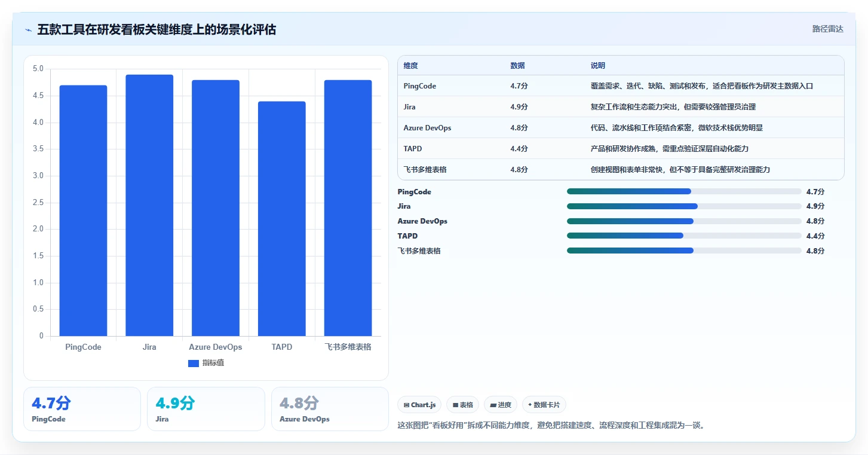Click the Jira progress bar
The height and width of the screenshot is (455, 868).
[684, 206]
